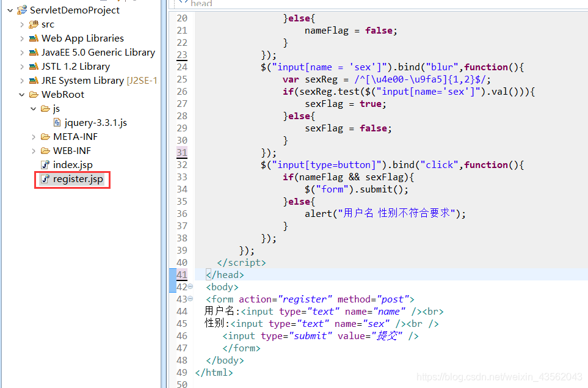
Task: Select the WEB-INF folder label
Action: click(x=72, y=151)
